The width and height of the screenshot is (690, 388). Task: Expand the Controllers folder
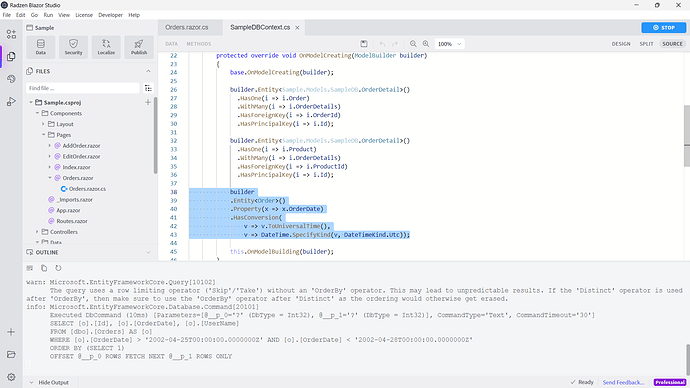coord(37,232)
